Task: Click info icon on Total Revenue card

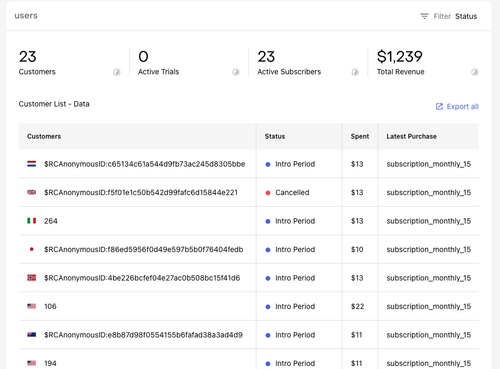Action: click(475, 72)
